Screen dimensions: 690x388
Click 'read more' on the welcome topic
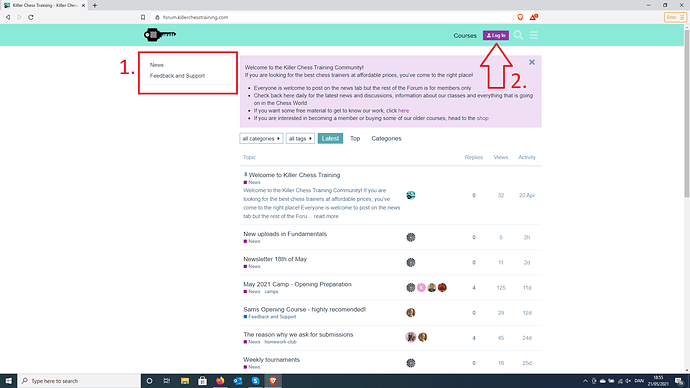[x=326, y=216]
